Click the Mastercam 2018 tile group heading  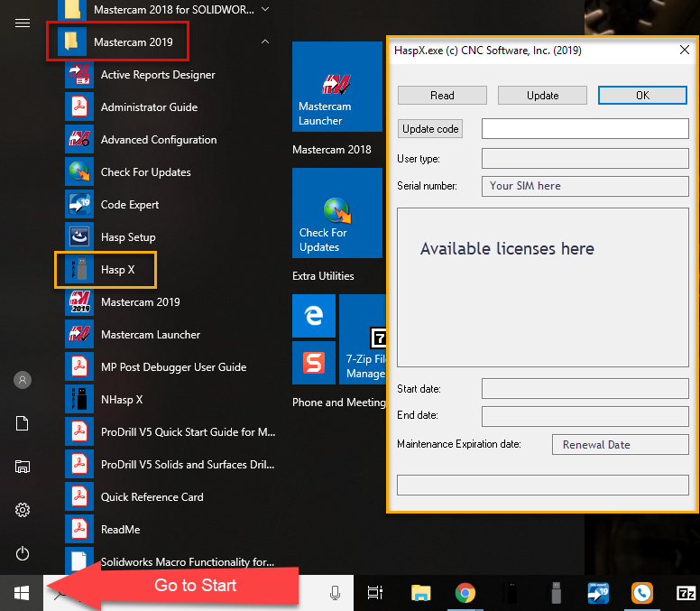[331, 150]
